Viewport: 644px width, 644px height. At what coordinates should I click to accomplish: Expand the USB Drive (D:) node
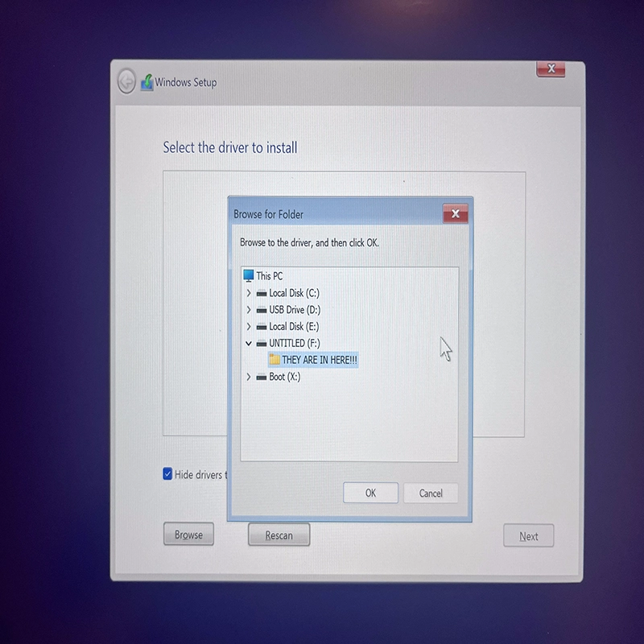pyautogui.click(x=249, y=310)
